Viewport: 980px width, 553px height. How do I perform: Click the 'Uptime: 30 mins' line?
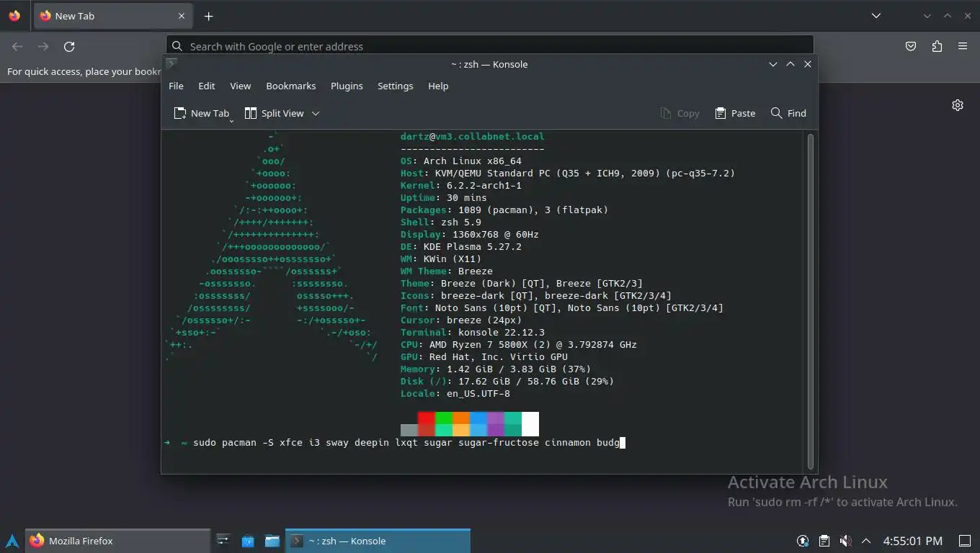(x=444, y=198)
